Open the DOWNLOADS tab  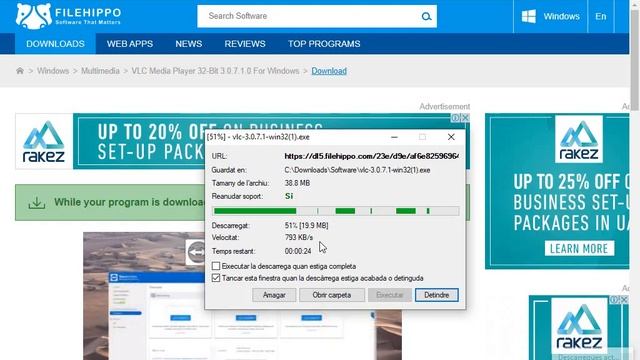coord(56,44)
